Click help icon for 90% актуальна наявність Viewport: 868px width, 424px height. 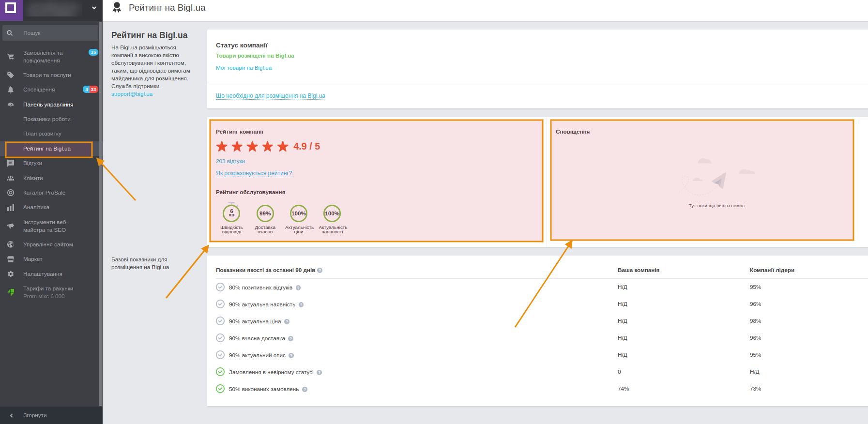pyautogui.click(x=301, y=304)
